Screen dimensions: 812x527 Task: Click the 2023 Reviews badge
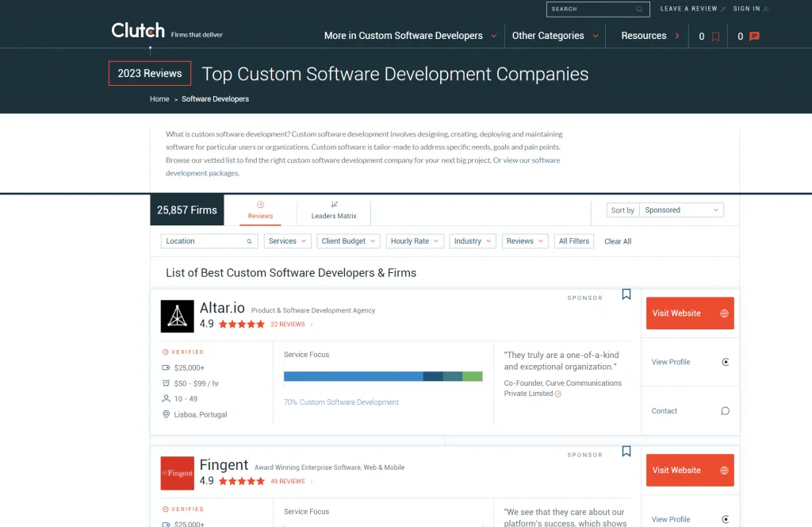click(150, 73)
